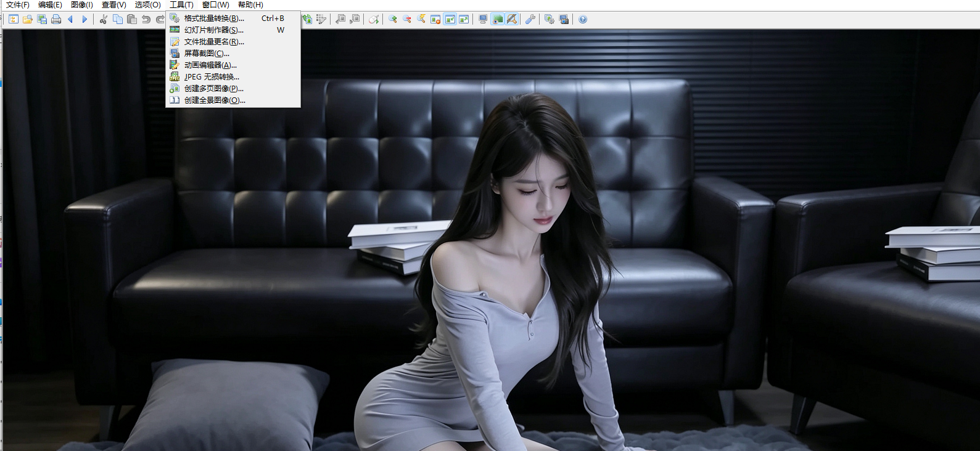Go to the previous image arrow
This screenshot has height=451, width=980.
click(x=70, y=19)
